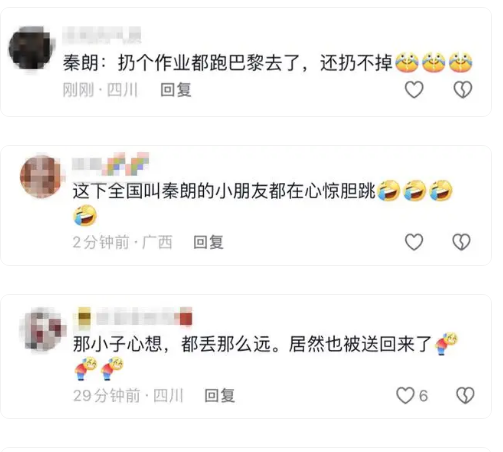Dislike the comment posted 29分钟前
This screenshot has height=452, width=503.
click(465, 395)
